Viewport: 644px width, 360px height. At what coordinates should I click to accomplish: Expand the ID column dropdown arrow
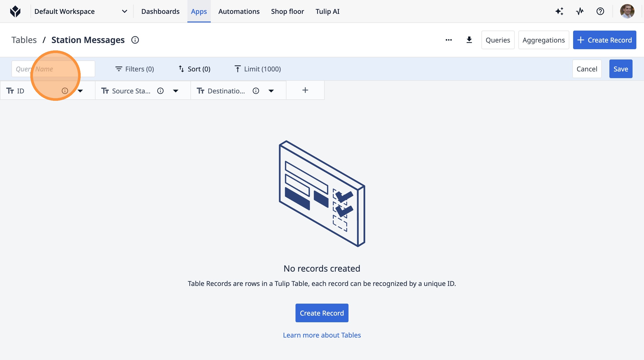80,91
